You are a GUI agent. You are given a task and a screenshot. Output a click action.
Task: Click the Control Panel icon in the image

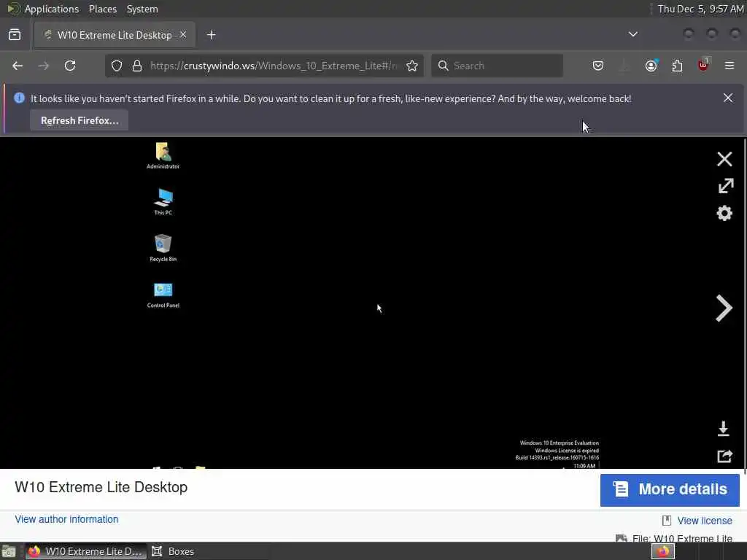[163, 295]
